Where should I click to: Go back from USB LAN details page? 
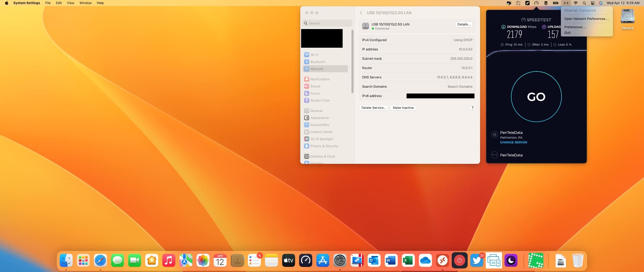pyautogui.click(x=361, y=13)
